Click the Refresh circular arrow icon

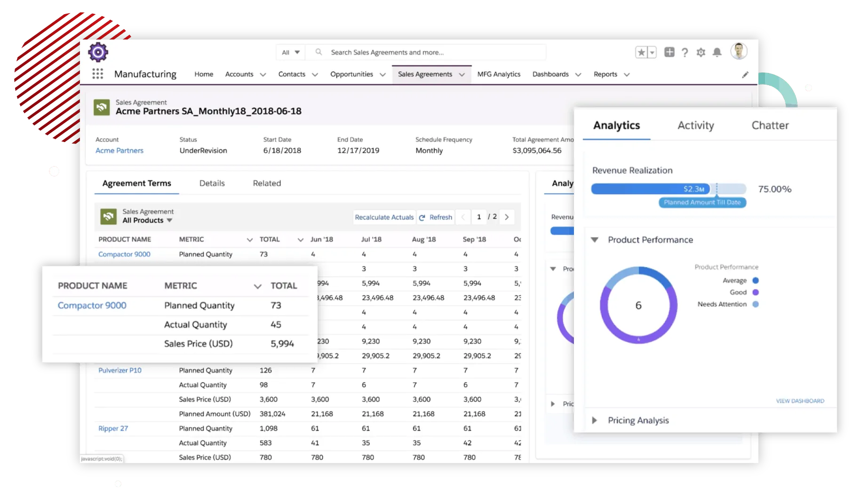[422, 217]
